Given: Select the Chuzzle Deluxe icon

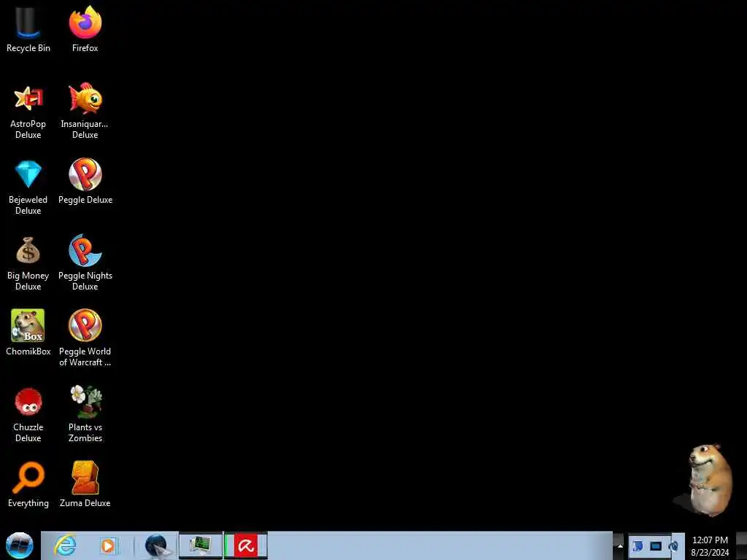Looking at the screenshot, I should pyautogui.click(x=28, y=415).
